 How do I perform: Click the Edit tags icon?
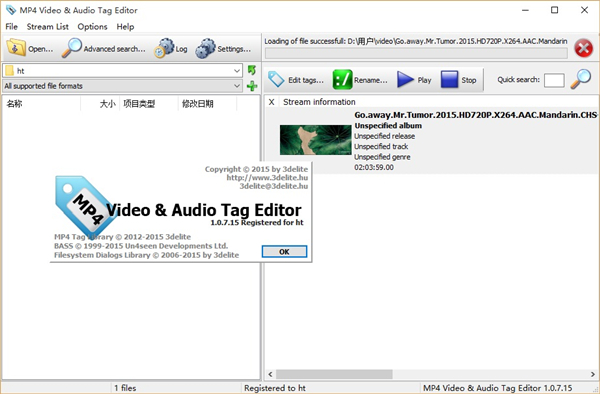pyautogui.click(x=276, y=80)
